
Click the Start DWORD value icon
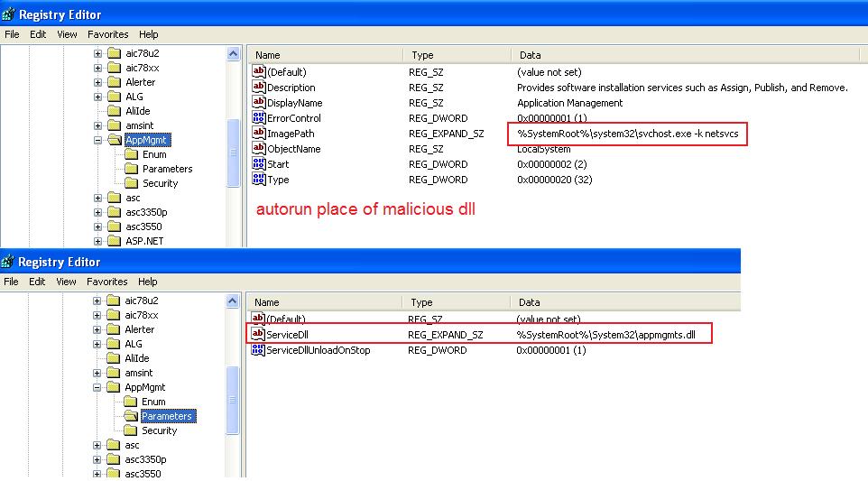point(259,164)
